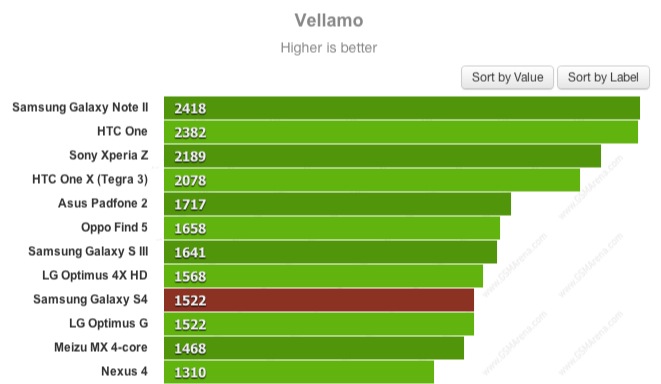Click the Oppo Find 5 bar
The height and width of the screenshot is (384, 661).
332,228
